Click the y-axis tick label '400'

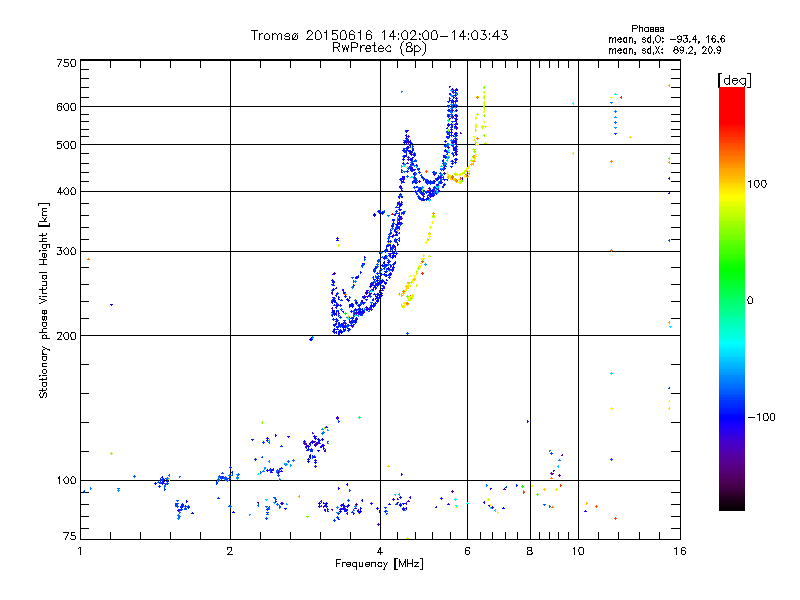[x=66, y=192]
